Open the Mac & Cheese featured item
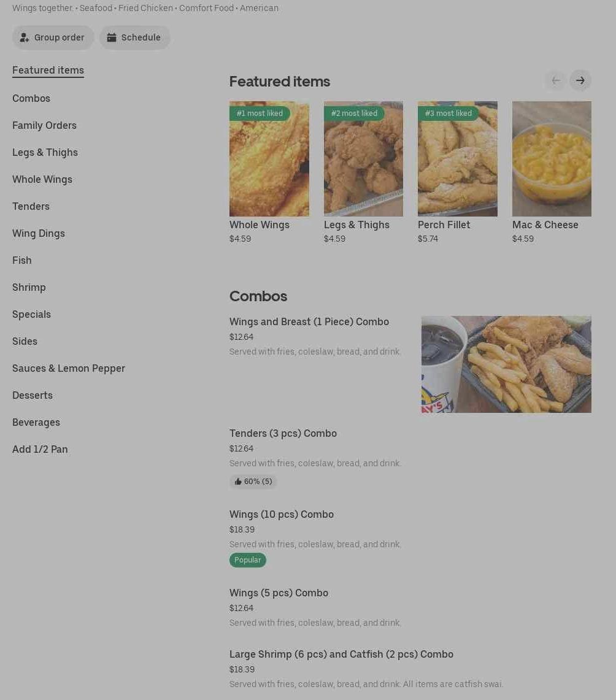 [x=552, y=159]
